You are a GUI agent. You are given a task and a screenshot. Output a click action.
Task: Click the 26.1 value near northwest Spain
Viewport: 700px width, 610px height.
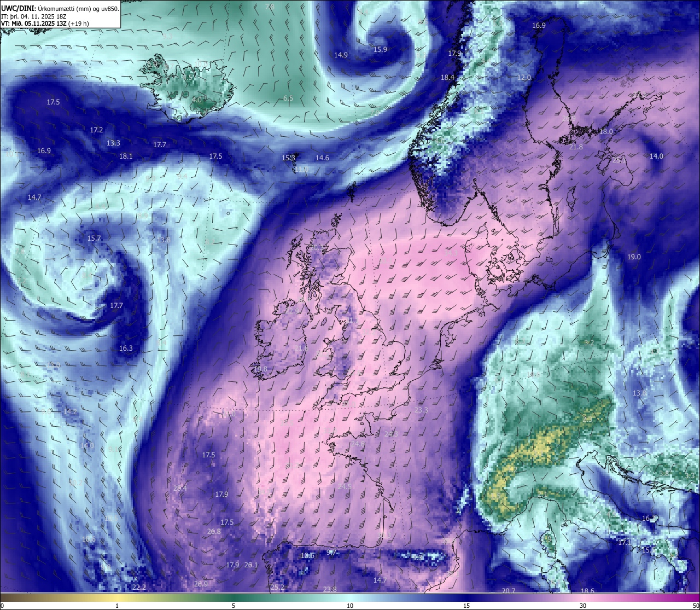(x=251, y=565)
